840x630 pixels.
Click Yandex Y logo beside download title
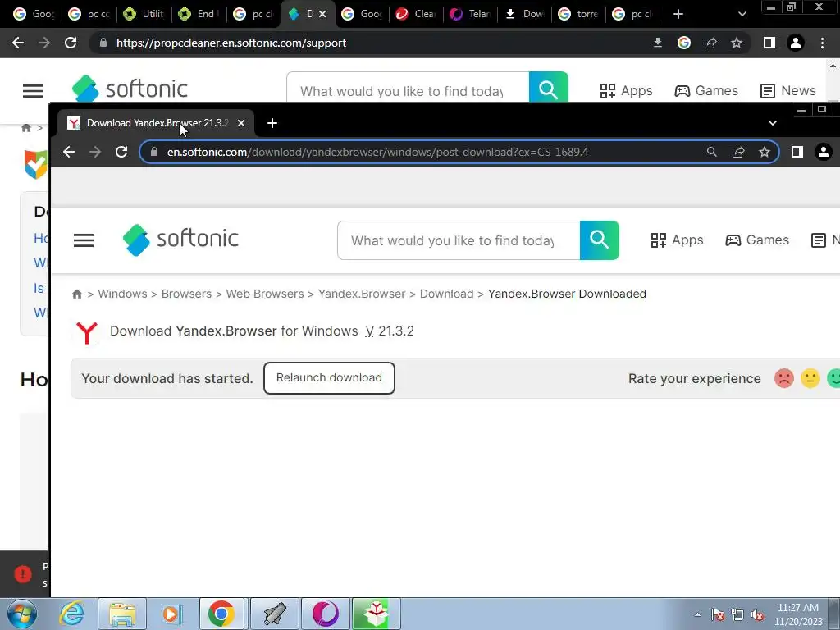[87, 332]
